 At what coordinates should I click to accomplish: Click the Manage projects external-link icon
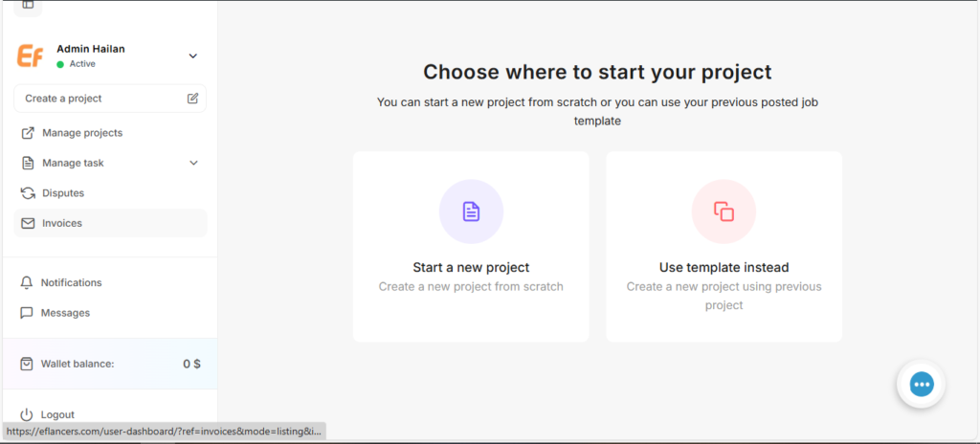tap(28, 133)
